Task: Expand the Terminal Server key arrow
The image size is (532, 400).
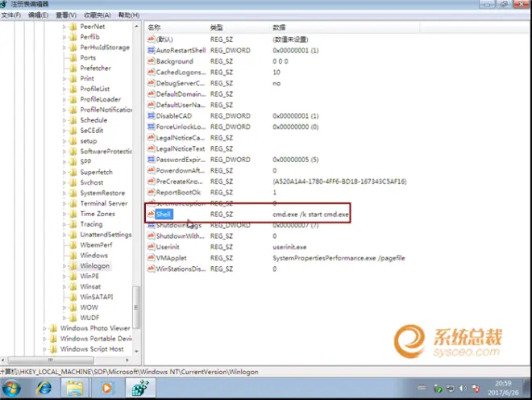Action: (x=64, y=204)
